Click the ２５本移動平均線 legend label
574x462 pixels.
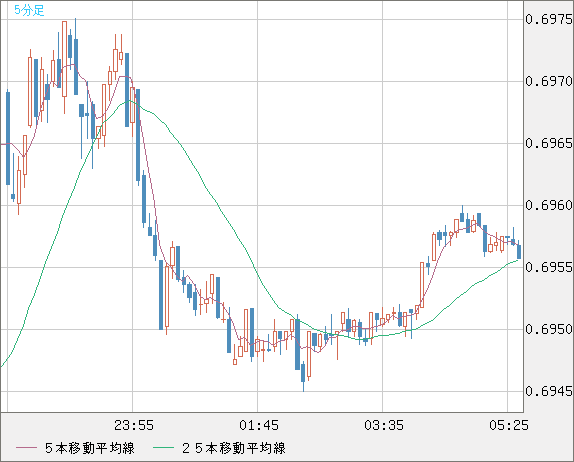[234, 448]
